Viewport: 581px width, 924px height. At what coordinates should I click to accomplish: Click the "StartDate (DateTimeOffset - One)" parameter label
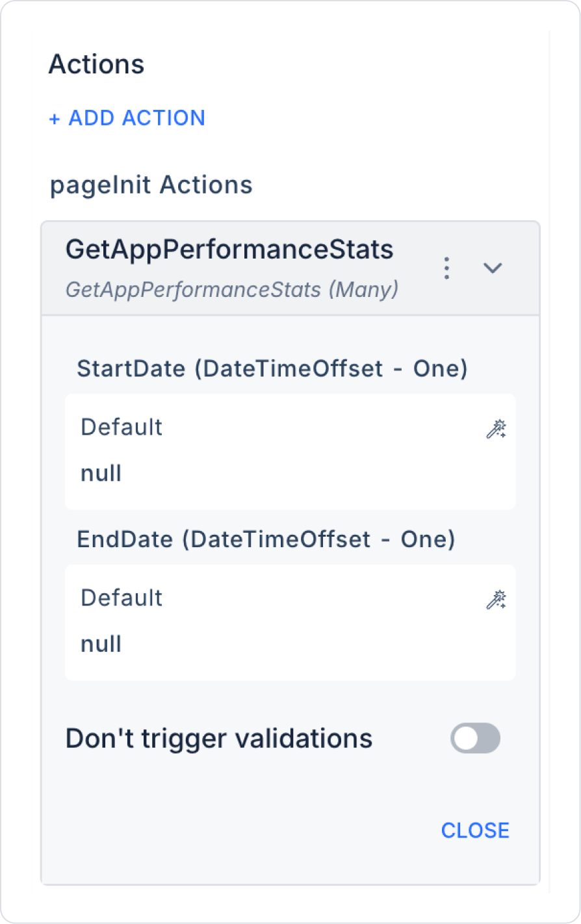[272, 368]
